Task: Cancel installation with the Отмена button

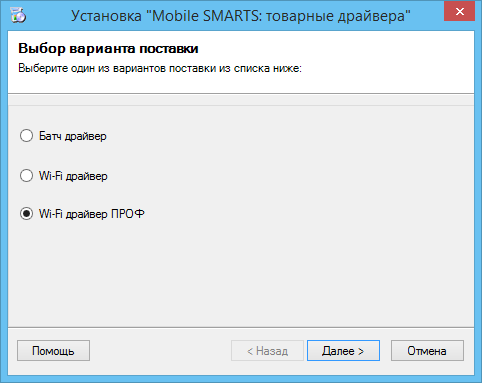Action: click(x=427, y=351)
